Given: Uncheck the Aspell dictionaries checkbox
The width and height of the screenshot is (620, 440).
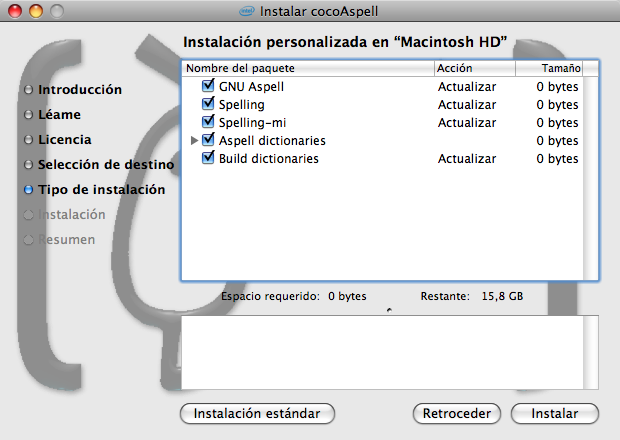Looking at the screenshot, I should coord(208,140).
